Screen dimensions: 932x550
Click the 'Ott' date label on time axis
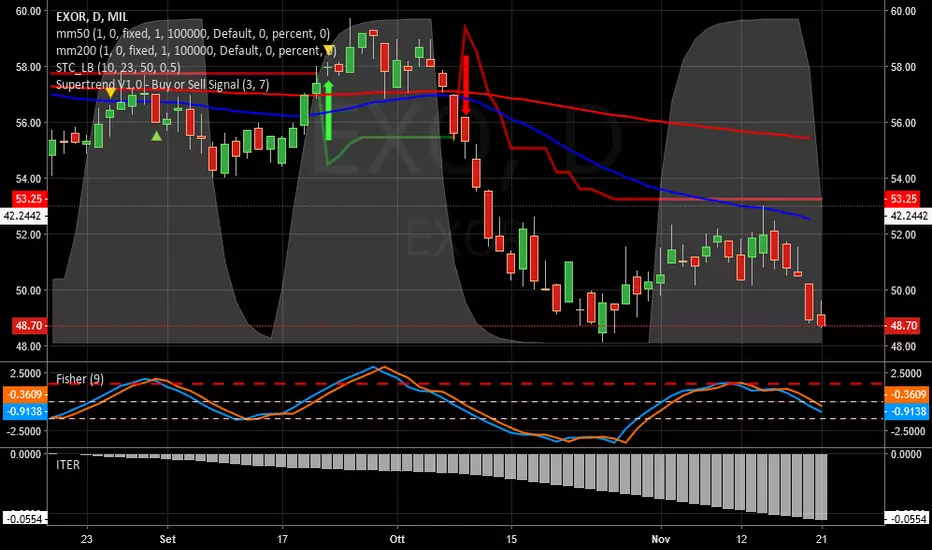coord(397,539)
